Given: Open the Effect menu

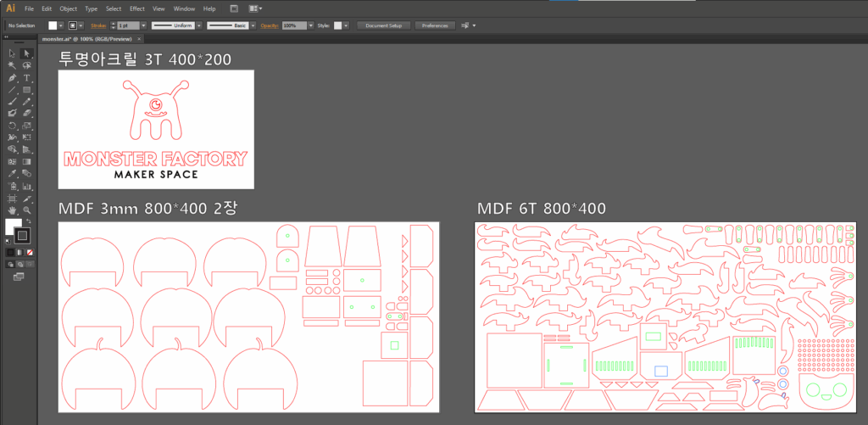Looking at the screenshot, I should tap(137, 8).
